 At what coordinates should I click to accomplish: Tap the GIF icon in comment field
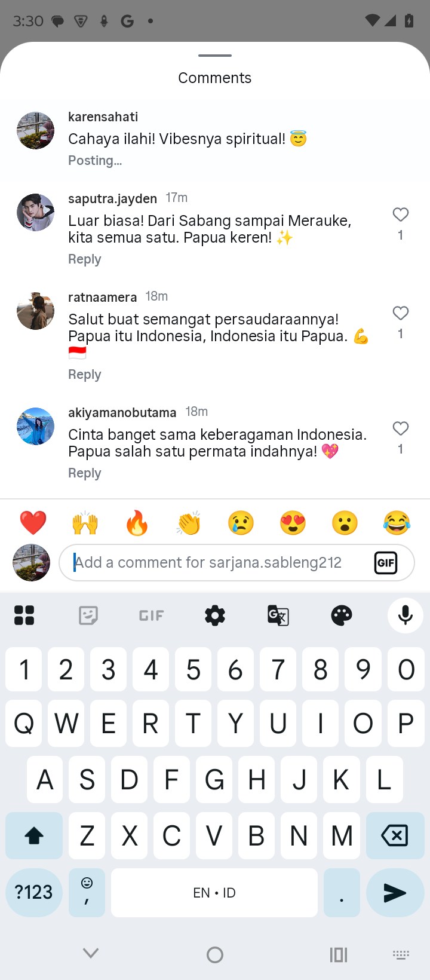coord(386,563)
